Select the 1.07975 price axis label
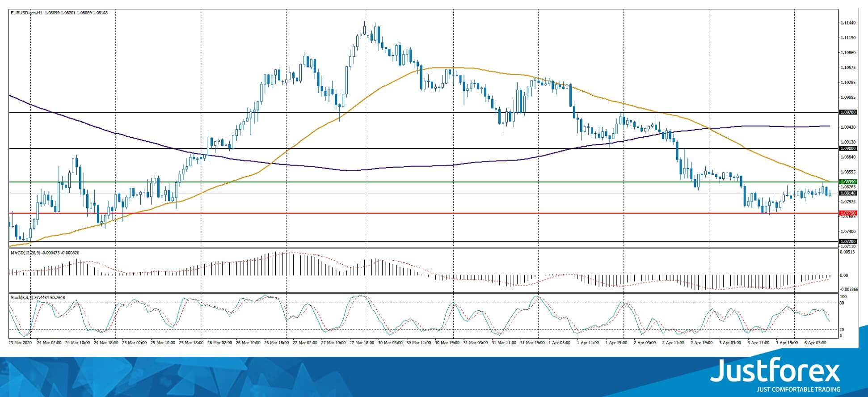Image resolution: width=868 pixels, height=397 pixels. pyautogui.click(x=848, y=202)
